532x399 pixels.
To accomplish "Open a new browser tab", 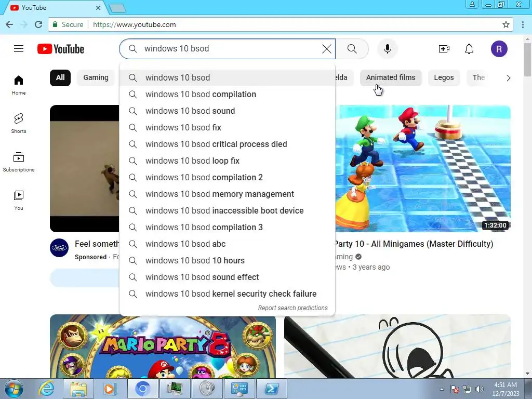I will (117, 8).
